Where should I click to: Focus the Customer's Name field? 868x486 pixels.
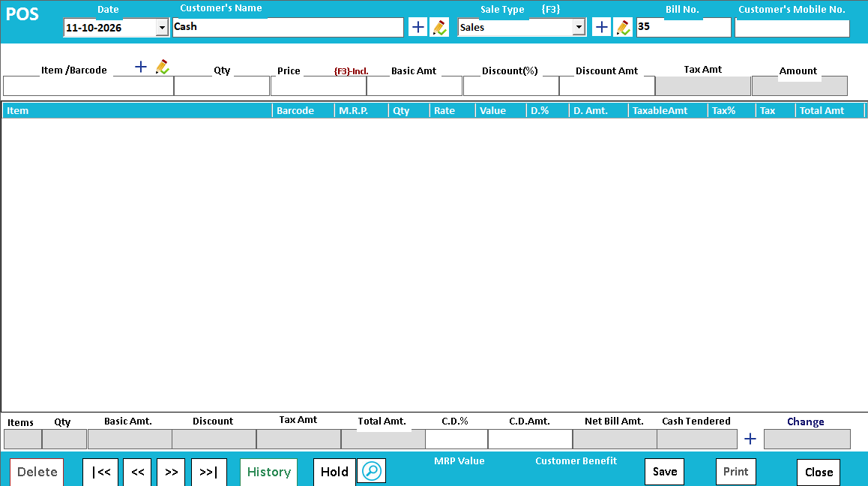pos(288,27)
